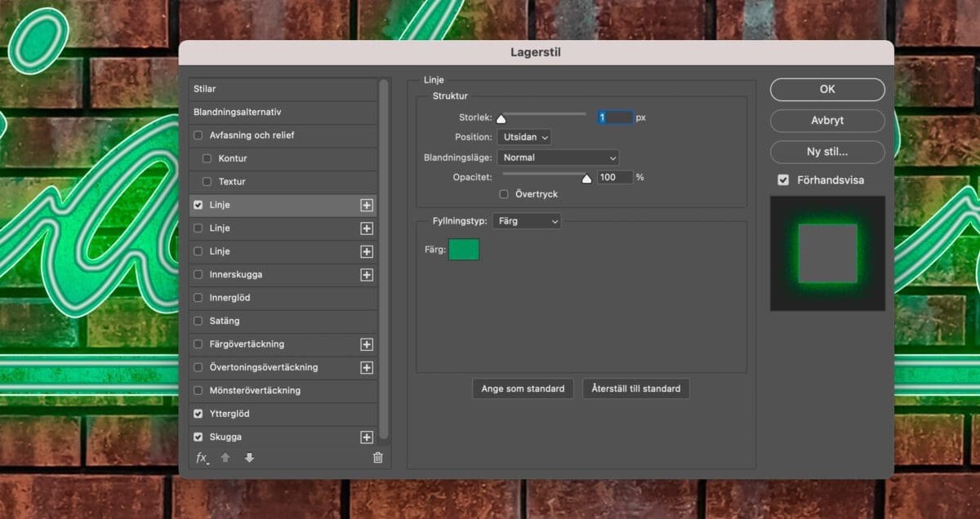Image resolution: width=980 pixels, height=519 pixels.
Task: Click the plus icon beside Övertoningsövertäckning
Action: point(367,368)
